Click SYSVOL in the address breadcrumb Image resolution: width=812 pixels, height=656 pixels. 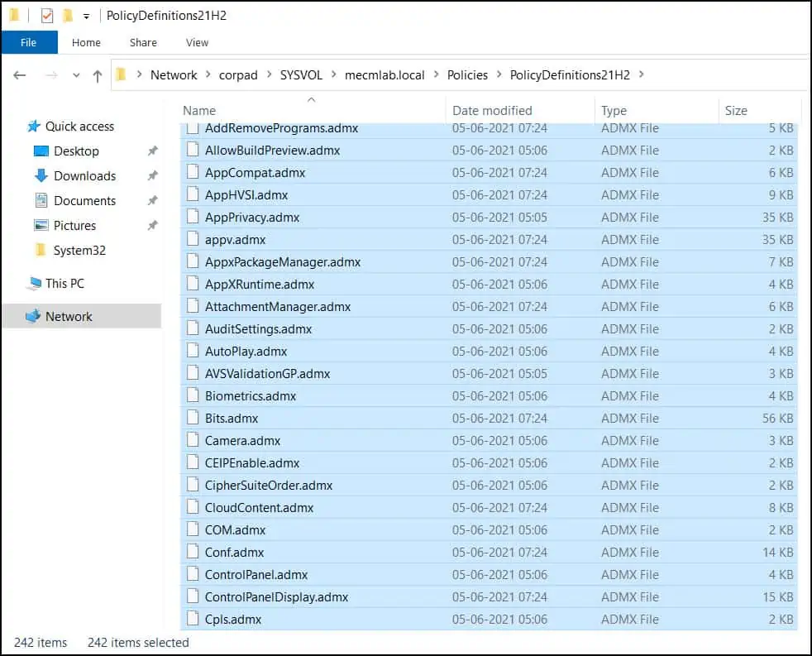[x=301, y=75]
